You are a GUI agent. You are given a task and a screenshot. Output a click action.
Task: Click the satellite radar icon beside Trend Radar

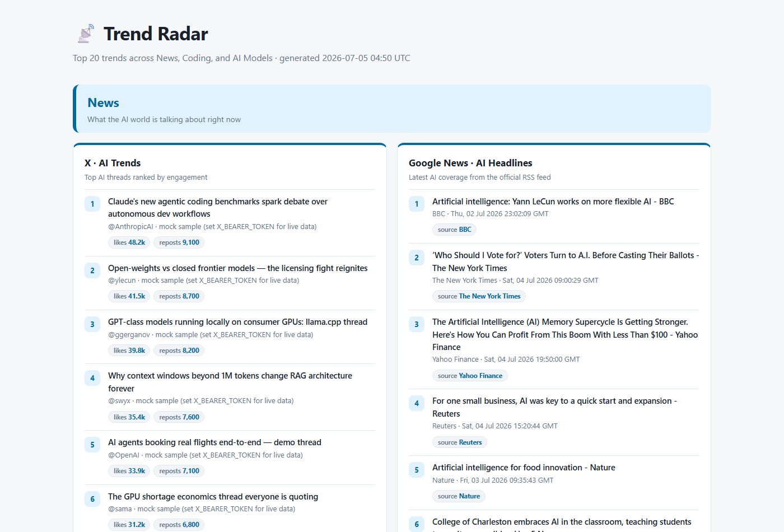click(x=86, y=34)
